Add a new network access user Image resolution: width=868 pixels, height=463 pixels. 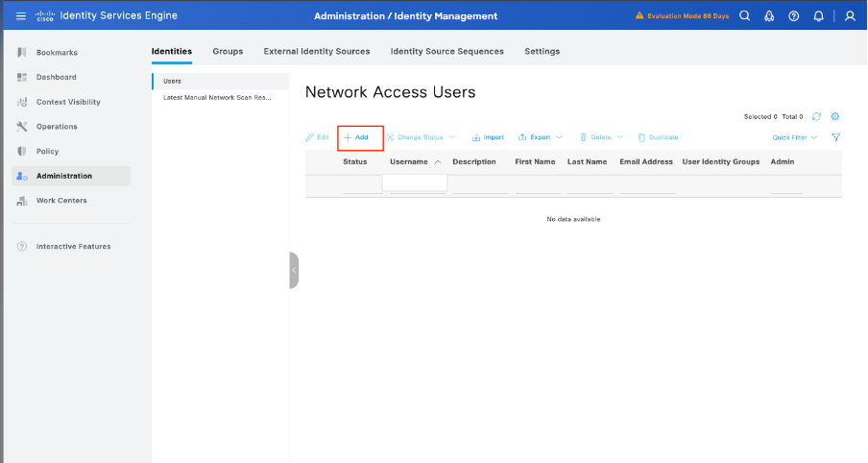coord(356,137)
